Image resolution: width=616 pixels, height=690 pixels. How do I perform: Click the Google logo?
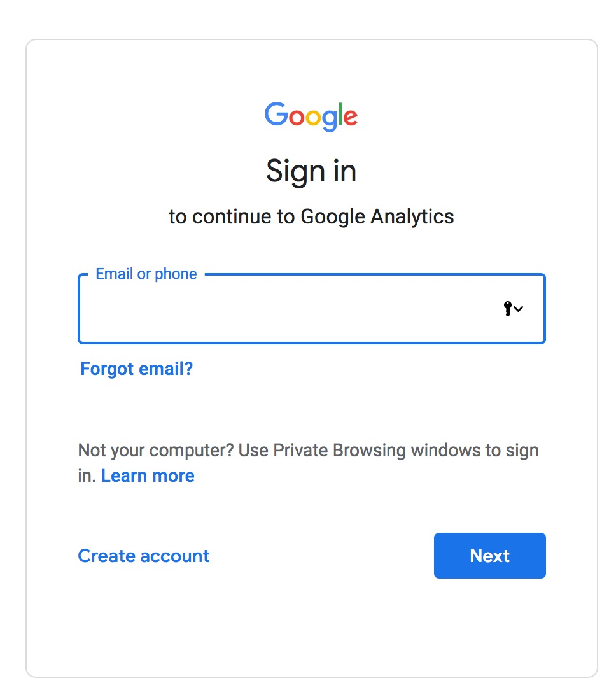(x=311, y=116)
